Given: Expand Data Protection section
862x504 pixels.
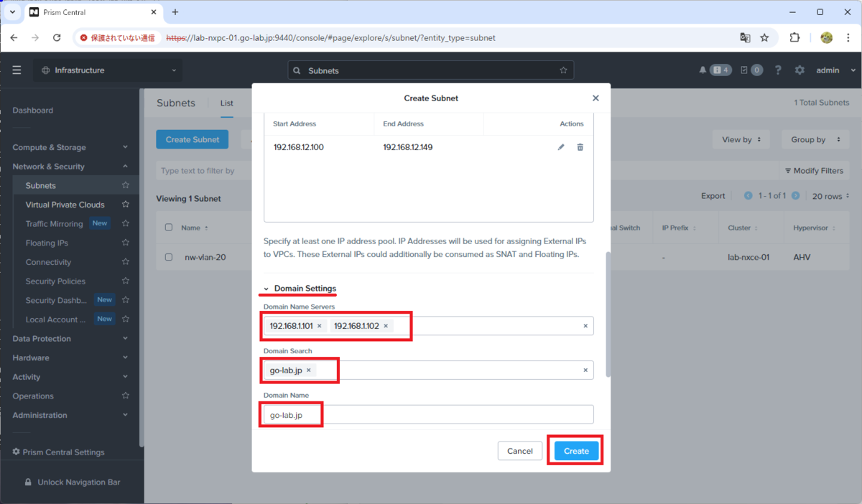Looking at the screenshot, I should [x=70, y=338].
